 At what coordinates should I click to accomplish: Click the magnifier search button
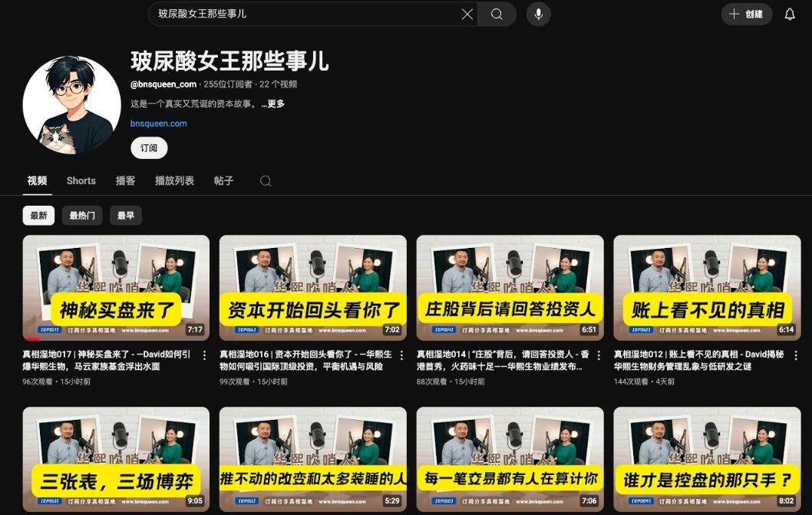497,14
